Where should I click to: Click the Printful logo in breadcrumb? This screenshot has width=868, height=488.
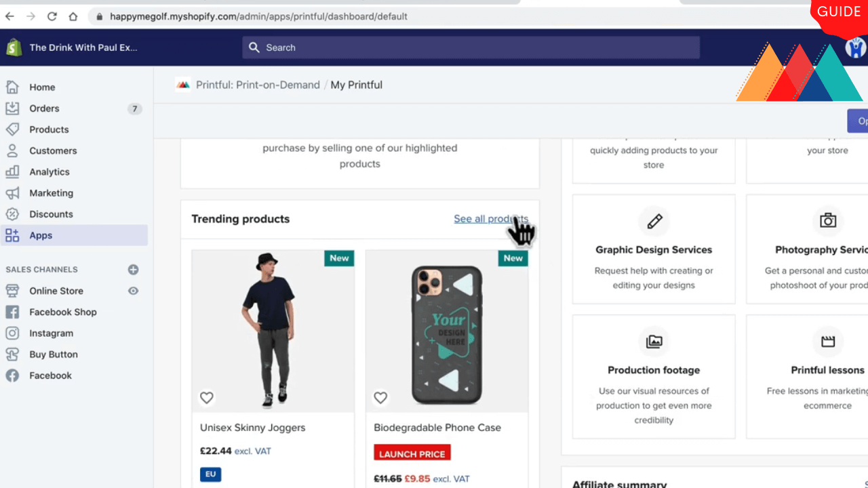(182, 85)
